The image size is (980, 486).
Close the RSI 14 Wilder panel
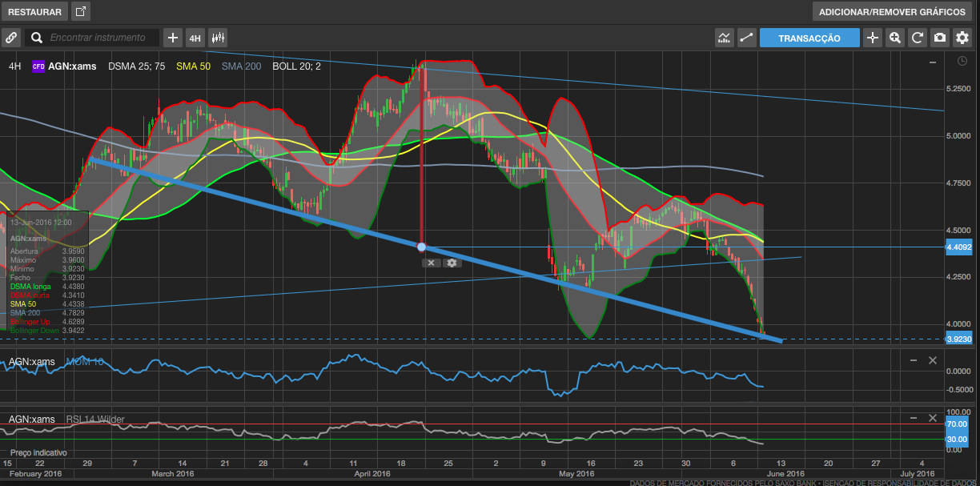[x=932, y=419]
